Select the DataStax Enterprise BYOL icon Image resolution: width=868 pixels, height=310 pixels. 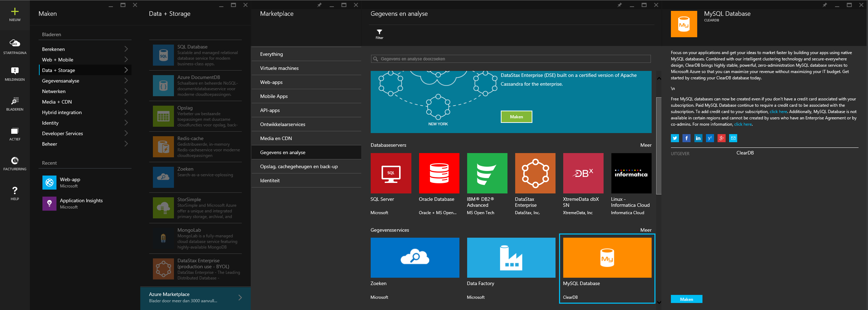(x=163, y=269)
